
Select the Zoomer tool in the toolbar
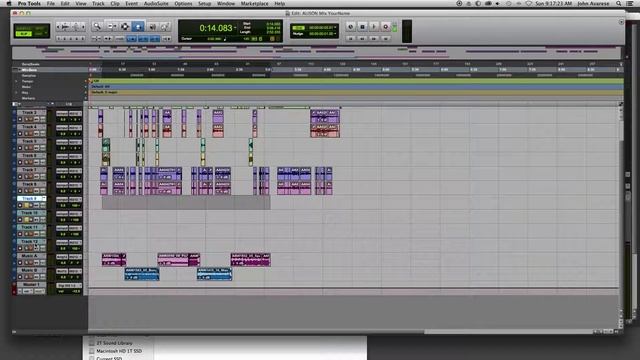97,27
